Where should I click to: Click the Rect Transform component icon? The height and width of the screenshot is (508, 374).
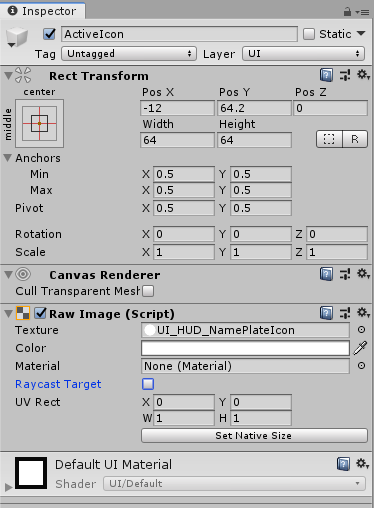point(23,75)
